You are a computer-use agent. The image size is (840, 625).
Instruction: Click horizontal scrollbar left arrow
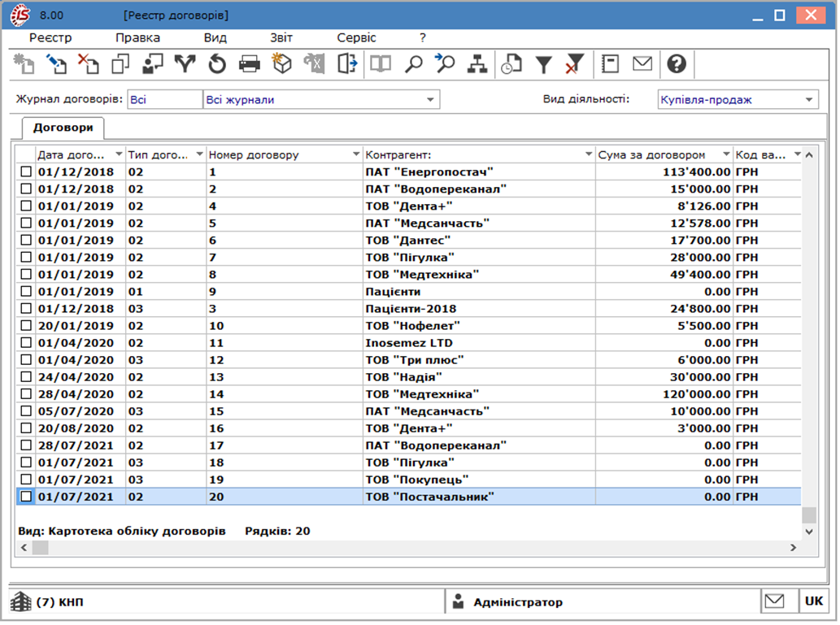coord(24,547)
